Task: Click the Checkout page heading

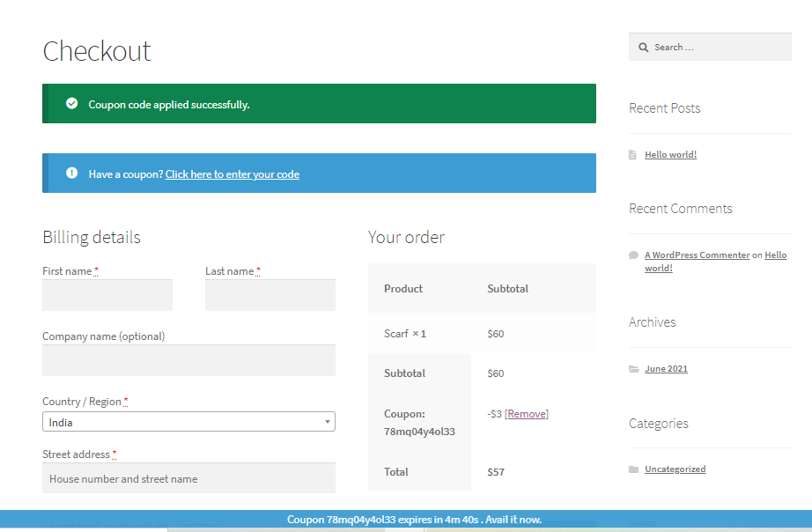Action: point(97,51)
